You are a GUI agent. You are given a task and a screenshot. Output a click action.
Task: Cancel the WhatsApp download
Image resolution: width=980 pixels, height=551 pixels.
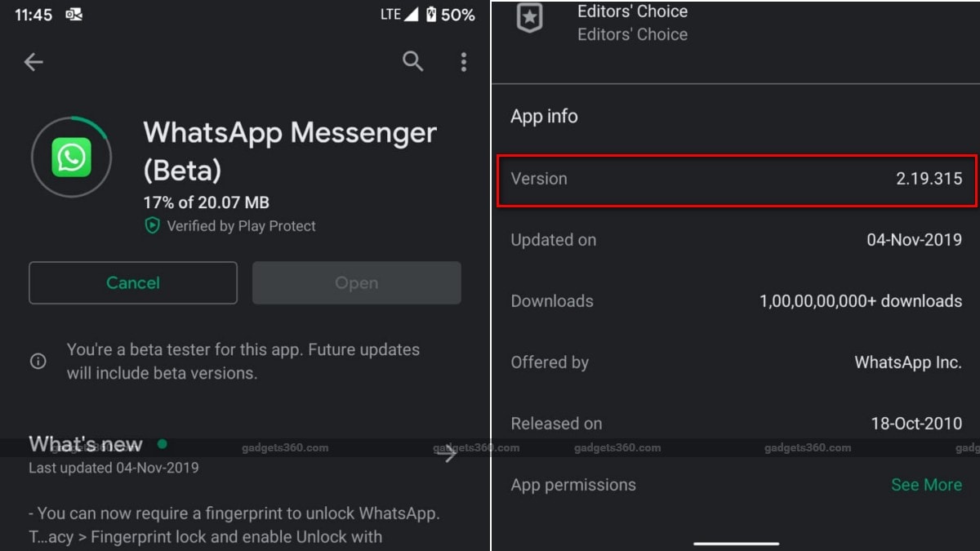(x=133, y=282)
